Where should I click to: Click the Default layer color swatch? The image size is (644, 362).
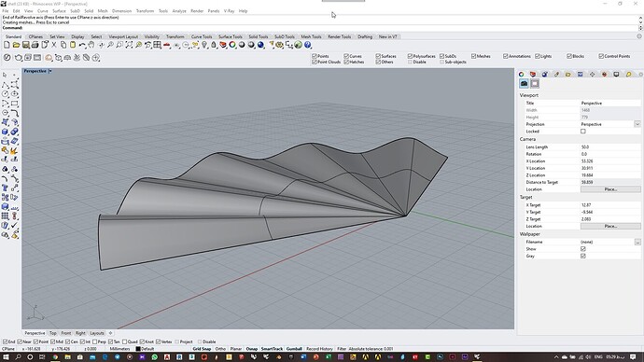[138, 349]
